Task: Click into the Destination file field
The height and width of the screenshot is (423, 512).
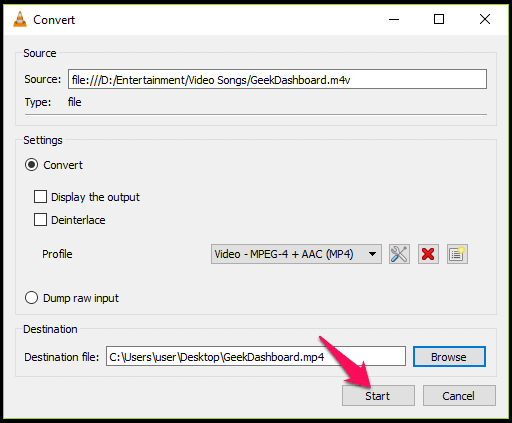Action: (x=256, y=356)
